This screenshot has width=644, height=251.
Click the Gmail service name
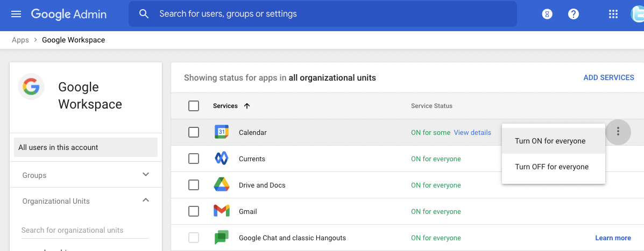pos(247,212)
